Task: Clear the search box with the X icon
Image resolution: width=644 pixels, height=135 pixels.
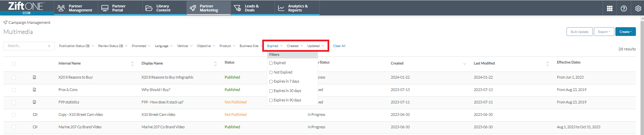Action: [x=49, y=46]
